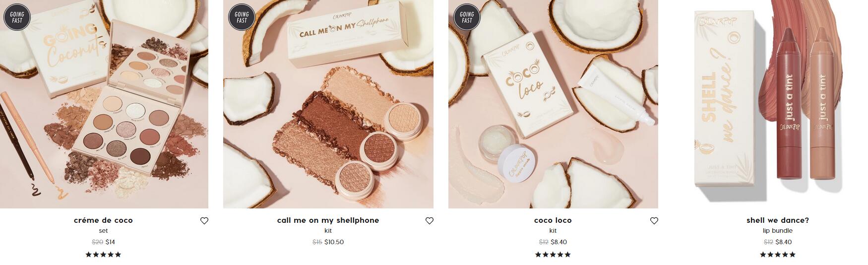Screen dimensions: 868x265
Task: Click five-star rating under shell we dance?
Action: point(778,255)
